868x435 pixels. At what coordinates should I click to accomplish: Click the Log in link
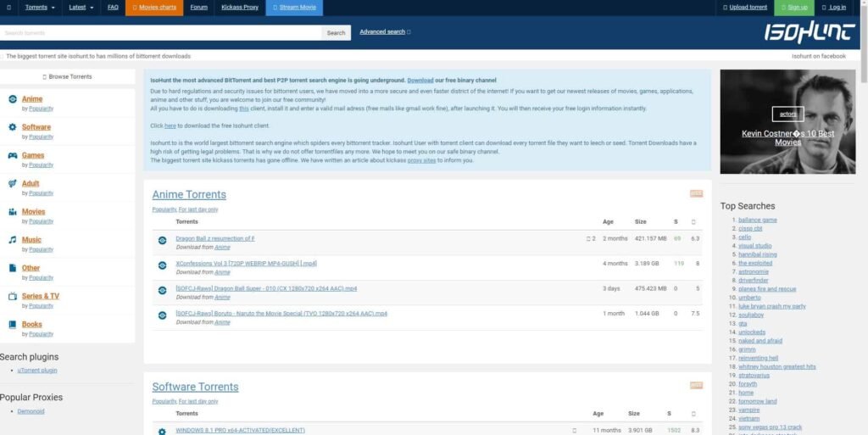(x=834, y=7)
